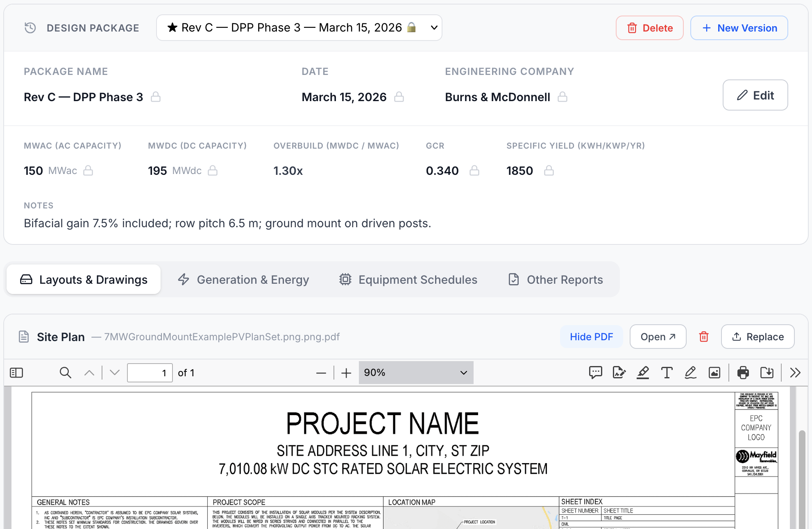Replace the Site Plan file
This screenshot has height=529, width=812.
coord(758,337)
